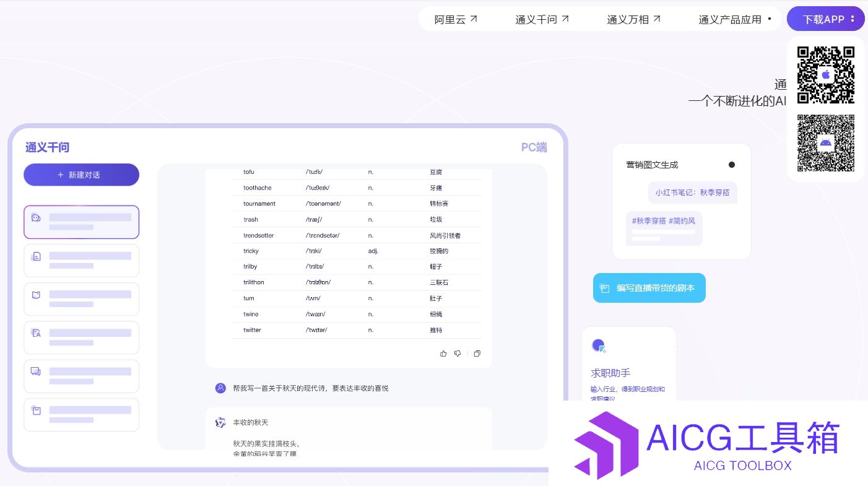Click the twine word cell
Screen dimensions: 868x486
[251, 314]
